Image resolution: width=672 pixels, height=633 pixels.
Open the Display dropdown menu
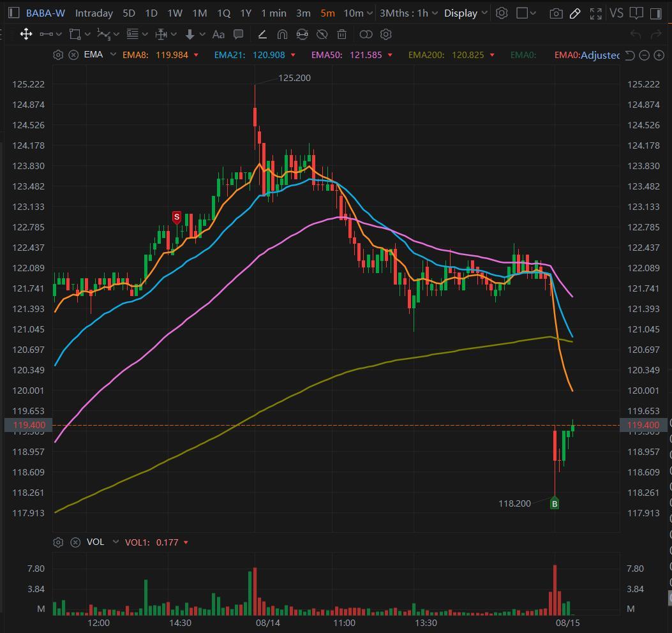click(466, 13)
